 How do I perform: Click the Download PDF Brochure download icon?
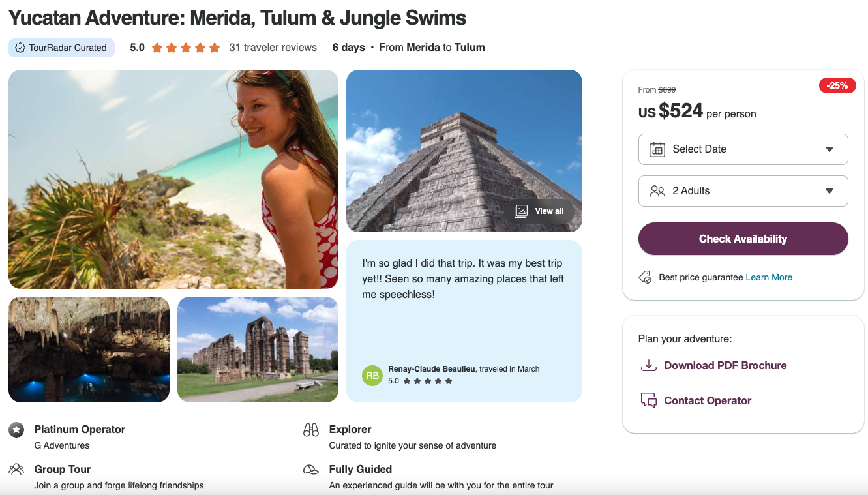(648, 365)
